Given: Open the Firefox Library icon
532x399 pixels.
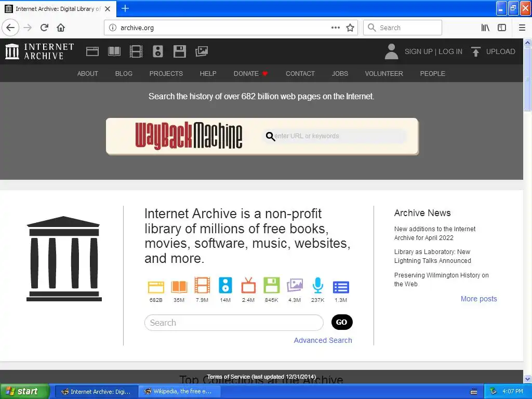Looking at the screenshot, I should [x=485, y=28].
